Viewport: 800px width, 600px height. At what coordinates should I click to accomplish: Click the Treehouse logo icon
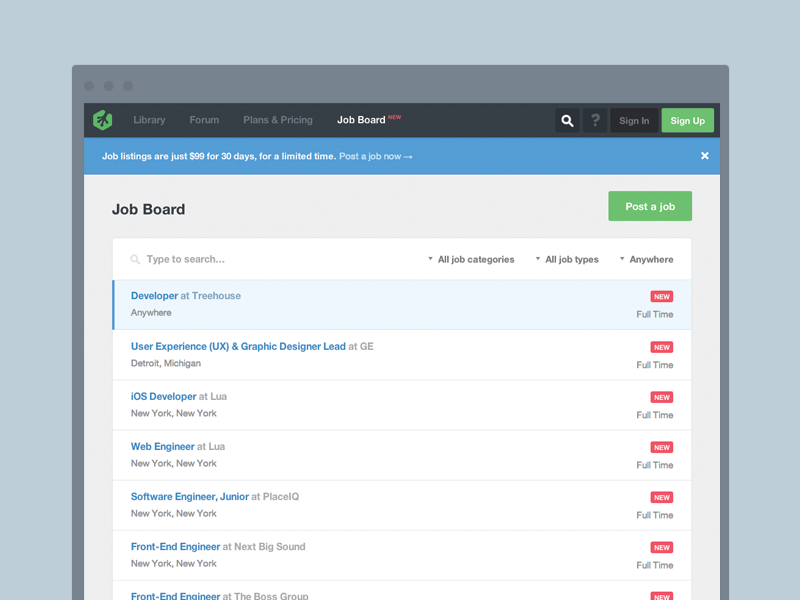coord(101,120)
